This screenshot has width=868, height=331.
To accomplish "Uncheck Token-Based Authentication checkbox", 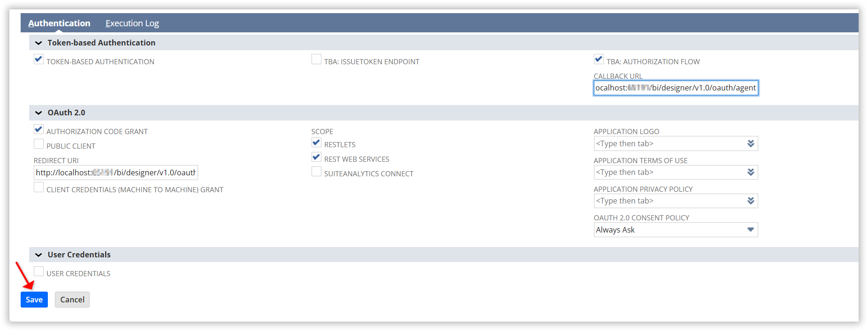I will tap(38, 60).
